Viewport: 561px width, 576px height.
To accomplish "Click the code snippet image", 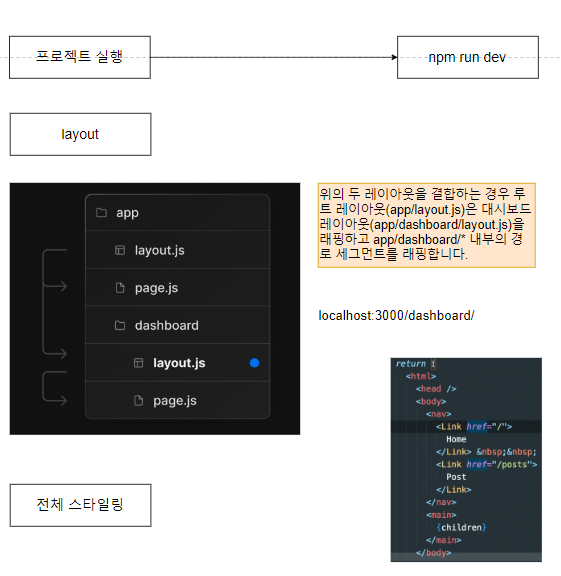I will [466, 460].
